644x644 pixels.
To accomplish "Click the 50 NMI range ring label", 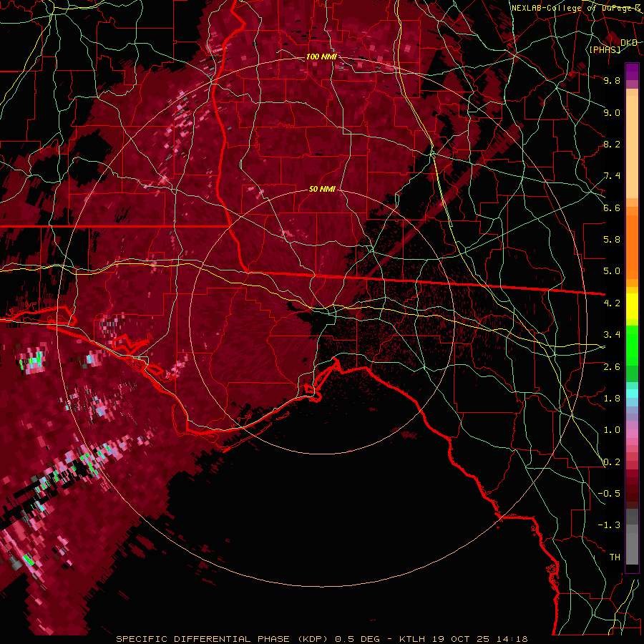I will coord(323,190).
